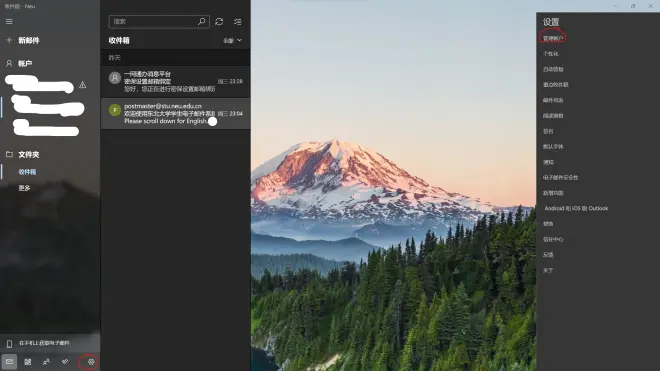Sync the mailbox with refresh icon
The width and height of the screenshot is (660, 371).
(219, 21)
